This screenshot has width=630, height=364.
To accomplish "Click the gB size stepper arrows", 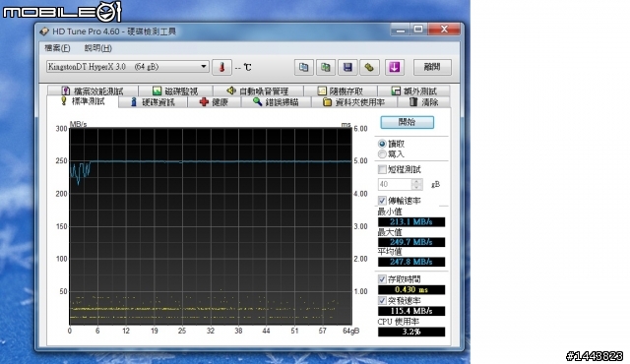I will point(417,184).
